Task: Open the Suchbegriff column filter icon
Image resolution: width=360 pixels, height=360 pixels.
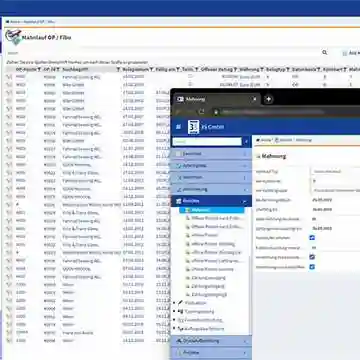Action: click(119, 70)
